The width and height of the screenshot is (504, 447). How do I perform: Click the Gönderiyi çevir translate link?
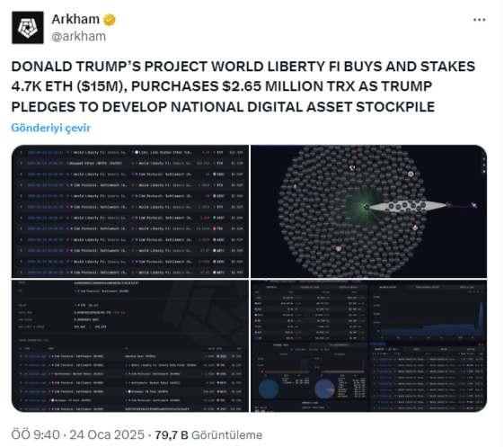[51, 128]
